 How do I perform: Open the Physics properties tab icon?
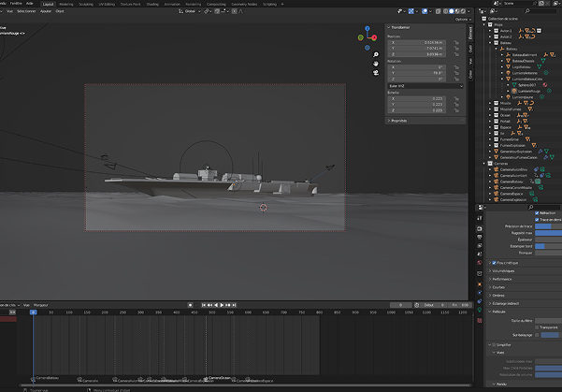tap(480, 293)
